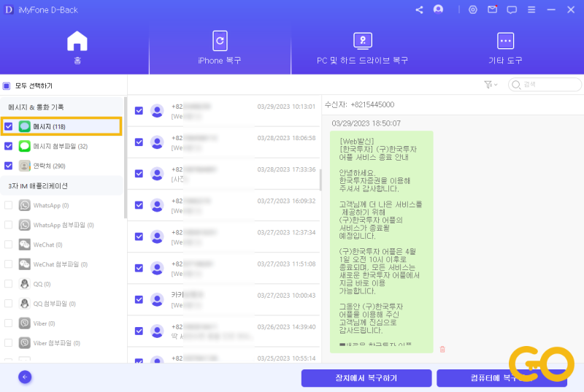
Task: Open the filter dropdown icon
Action: pyautogui.click(x=491, y=85)
